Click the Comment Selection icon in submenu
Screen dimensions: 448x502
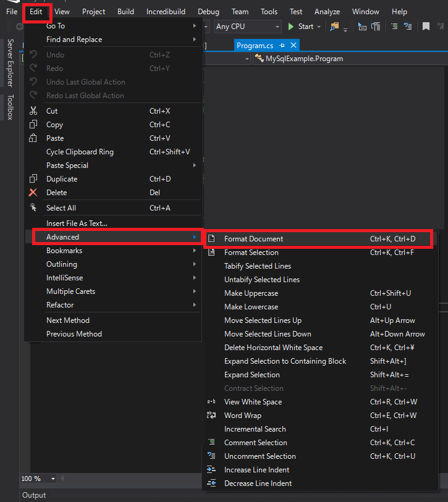211,442
